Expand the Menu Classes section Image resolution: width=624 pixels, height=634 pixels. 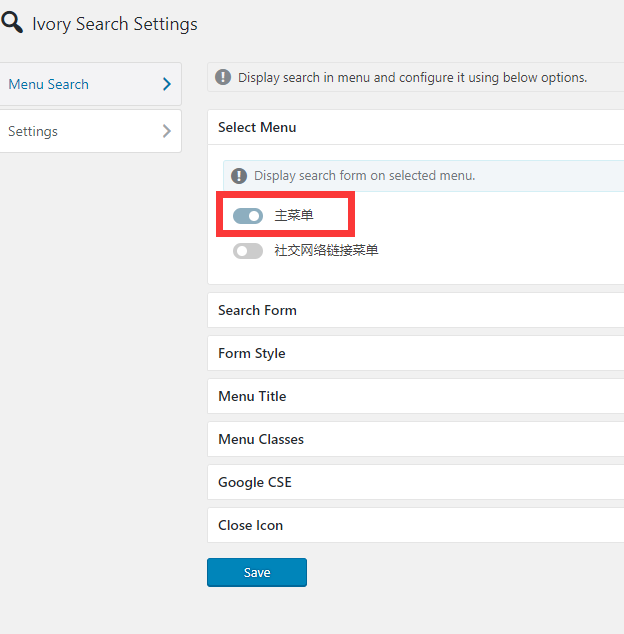416,439
